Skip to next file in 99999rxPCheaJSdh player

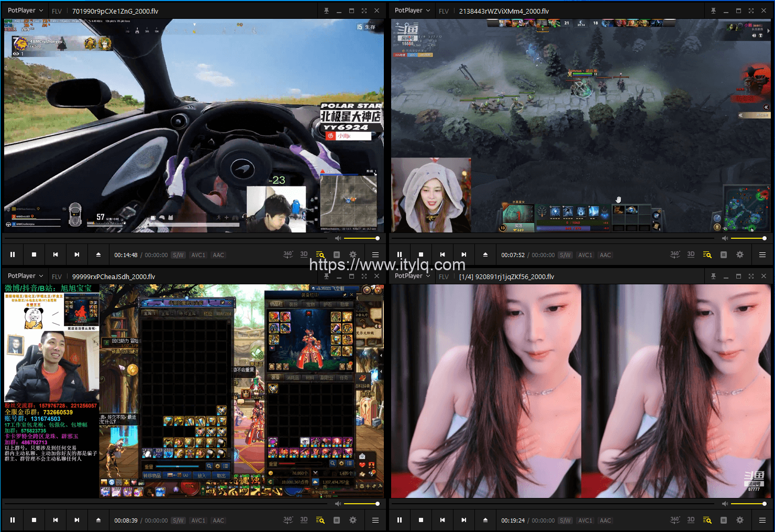coord(77,520)
